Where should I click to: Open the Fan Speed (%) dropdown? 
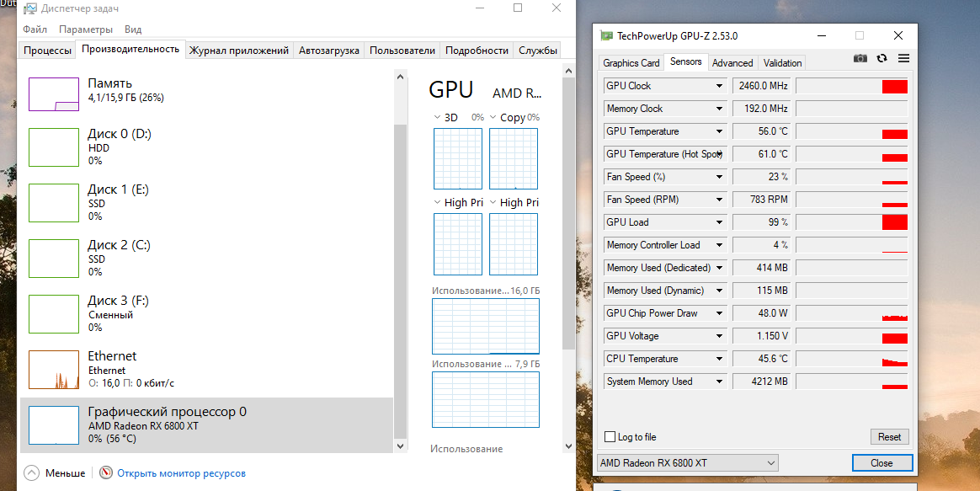pyautogui.click(x=719, y=177)
